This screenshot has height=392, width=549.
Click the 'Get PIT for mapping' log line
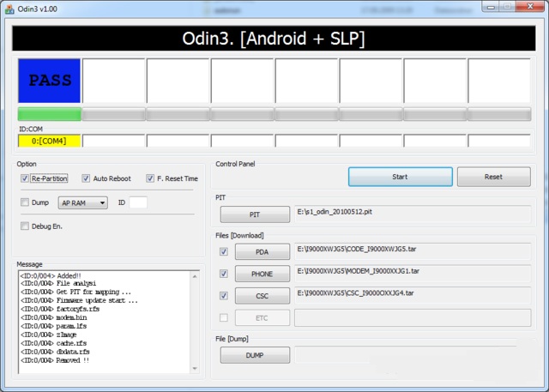(76, 292)
